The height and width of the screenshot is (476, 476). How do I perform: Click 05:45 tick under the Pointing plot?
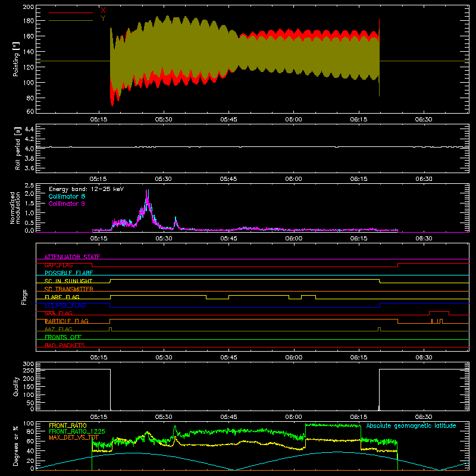coord(228,120)
